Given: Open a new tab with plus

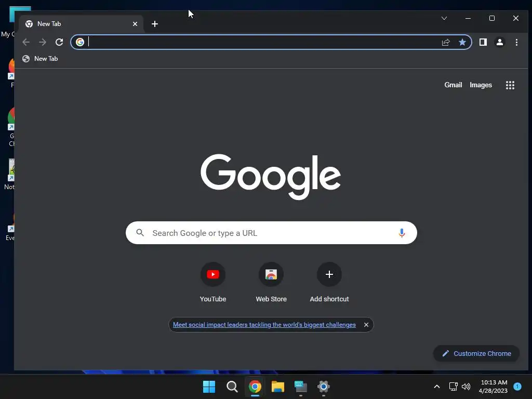Looking at the screenshot, I should [x=155, y=24].
